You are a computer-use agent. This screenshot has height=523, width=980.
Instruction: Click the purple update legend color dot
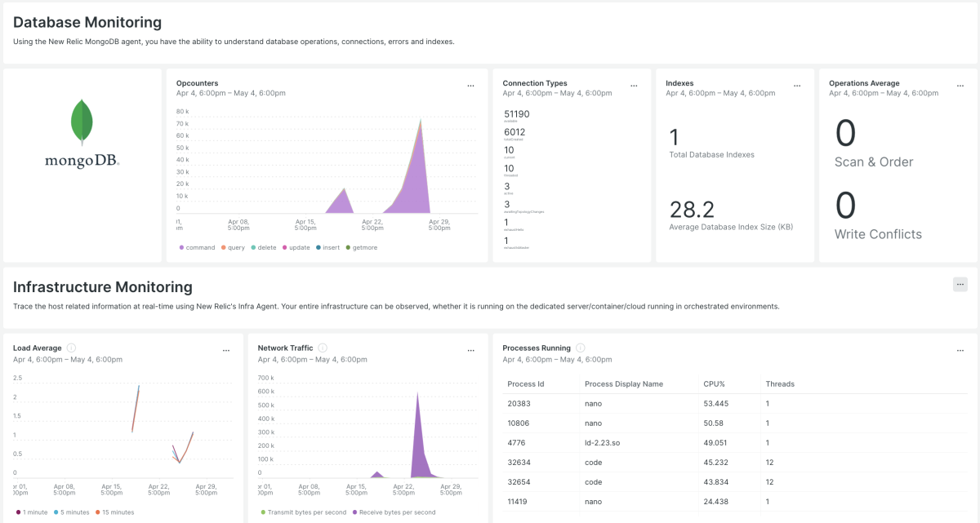point(285,247)
